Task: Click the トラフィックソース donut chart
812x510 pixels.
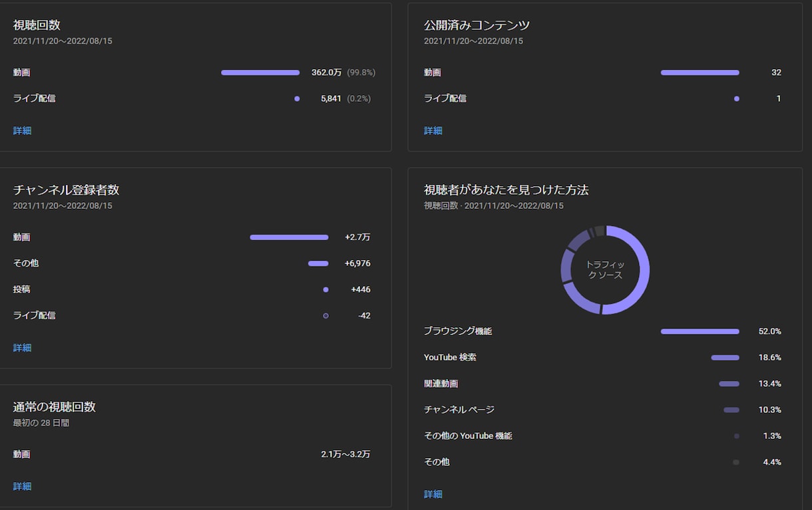Action: (x=605, y=270)
